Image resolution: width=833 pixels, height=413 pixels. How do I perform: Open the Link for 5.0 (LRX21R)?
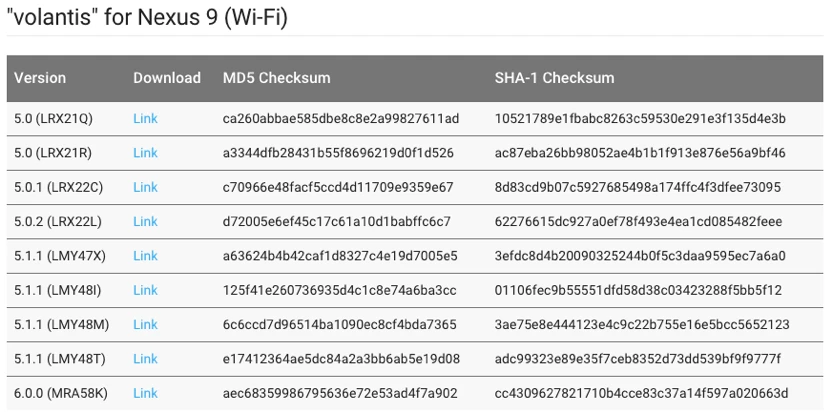tap(145, 153)
